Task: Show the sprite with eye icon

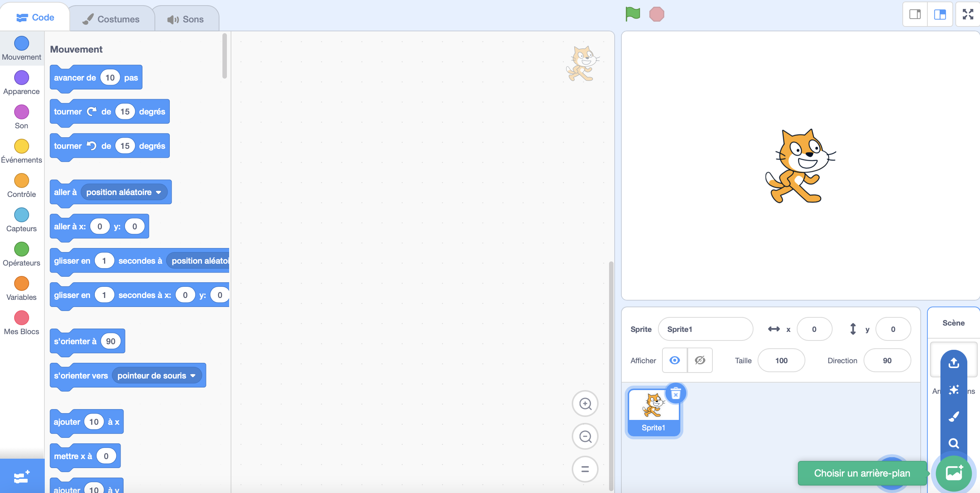Action: coord(674,360)
